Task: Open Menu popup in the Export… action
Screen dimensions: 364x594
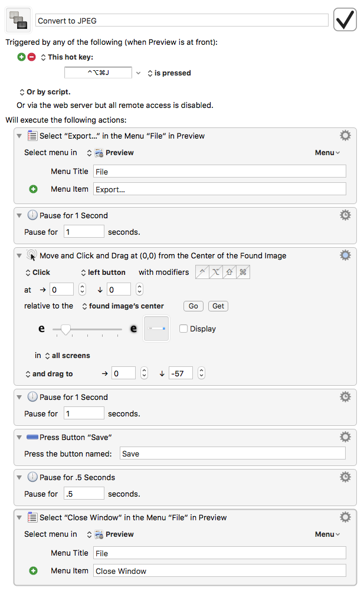Action: pyautogui.click(x=327, y=153)
